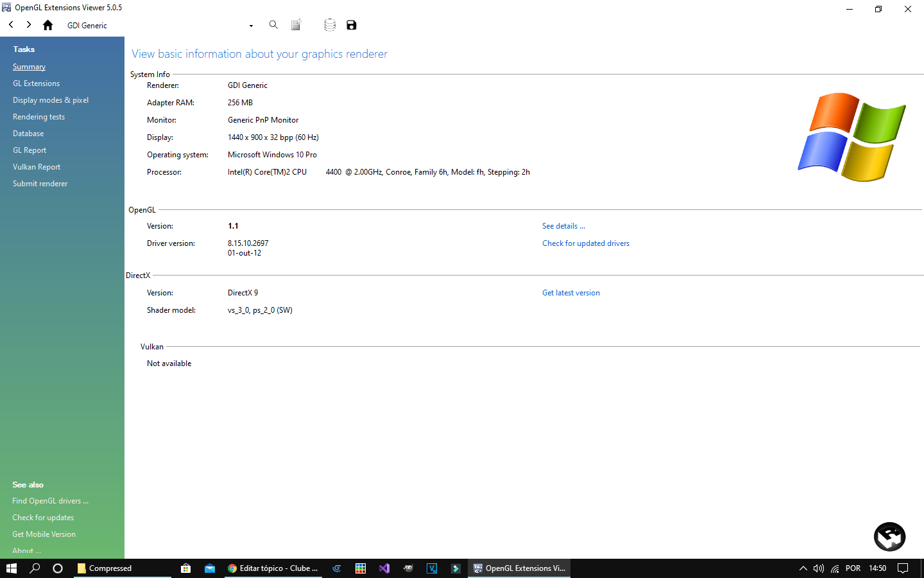Click the colored grid app taskbar icon
Viewport: 924px width, 578px height.
361,568
